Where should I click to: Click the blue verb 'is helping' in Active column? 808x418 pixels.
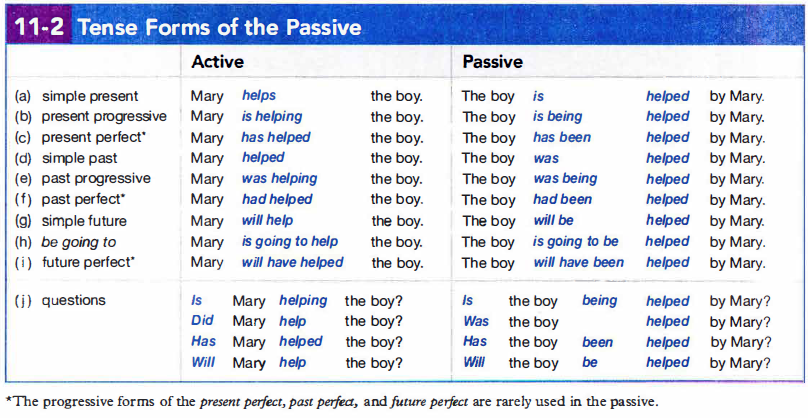click(272, 117)
